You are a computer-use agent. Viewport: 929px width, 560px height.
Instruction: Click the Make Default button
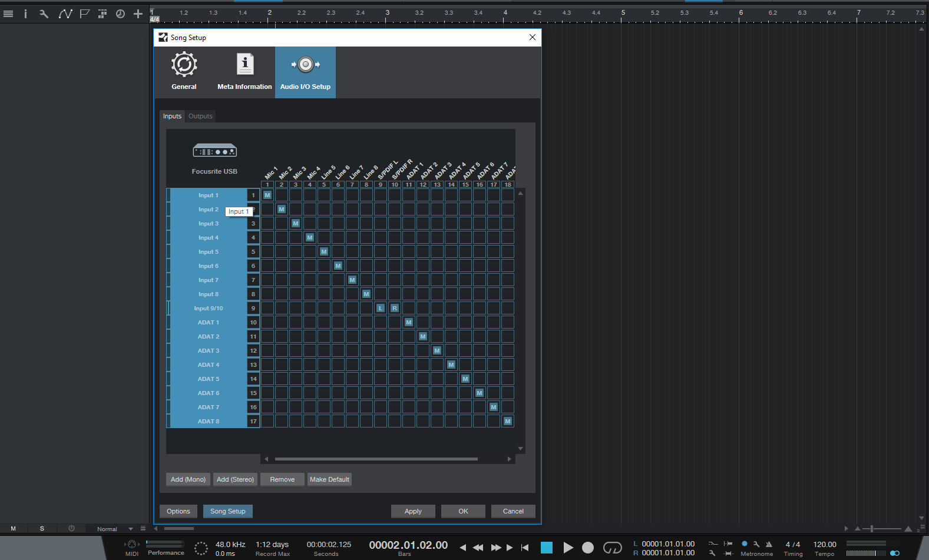[329, 479]
